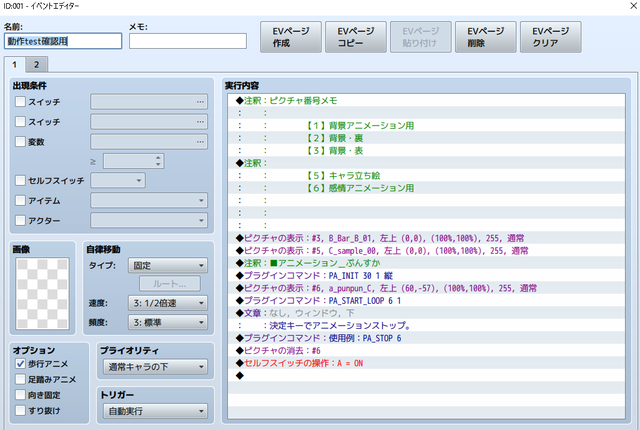This screenshot has width=640, height=430.
Task: Click the 名前 input field
Action: click(63, 41)
